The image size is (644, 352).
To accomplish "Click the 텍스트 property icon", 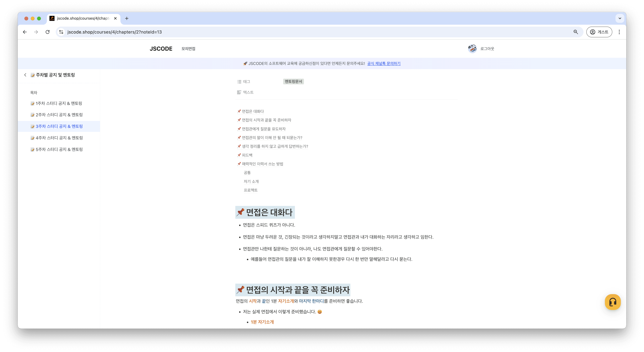I will click(239, 92).
